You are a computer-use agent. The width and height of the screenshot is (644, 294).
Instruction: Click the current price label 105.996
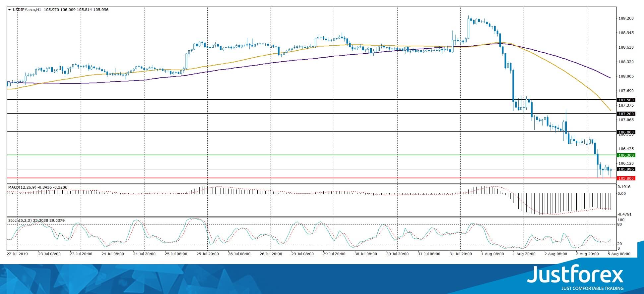[626, 169]
